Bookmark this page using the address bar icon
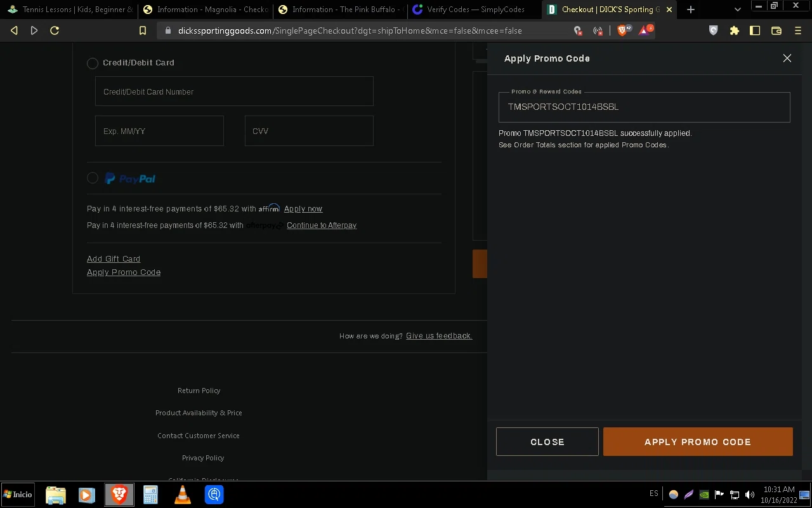Image resolution: width=812 pixels, height=508 pixels. pos(143,30)
